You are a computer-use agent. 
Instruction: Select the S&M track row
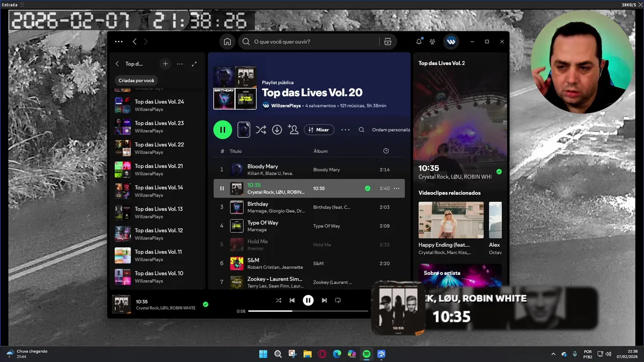309,263
